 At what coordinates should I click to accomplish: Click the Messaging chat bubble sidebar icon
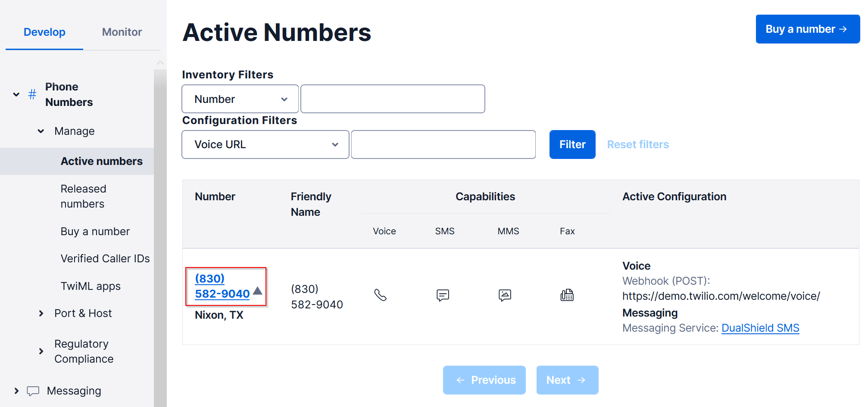33,391
